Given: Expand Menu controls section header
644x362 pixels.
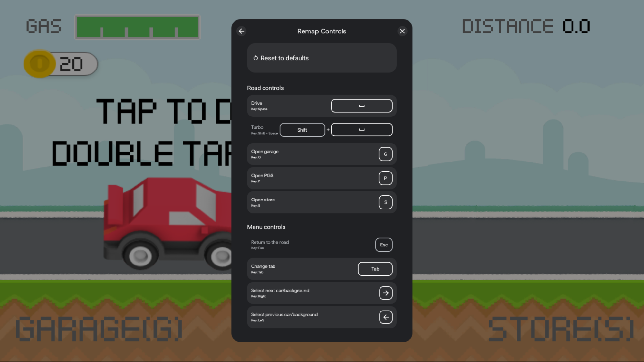Looking at the screenshot, I should (266, 227).
